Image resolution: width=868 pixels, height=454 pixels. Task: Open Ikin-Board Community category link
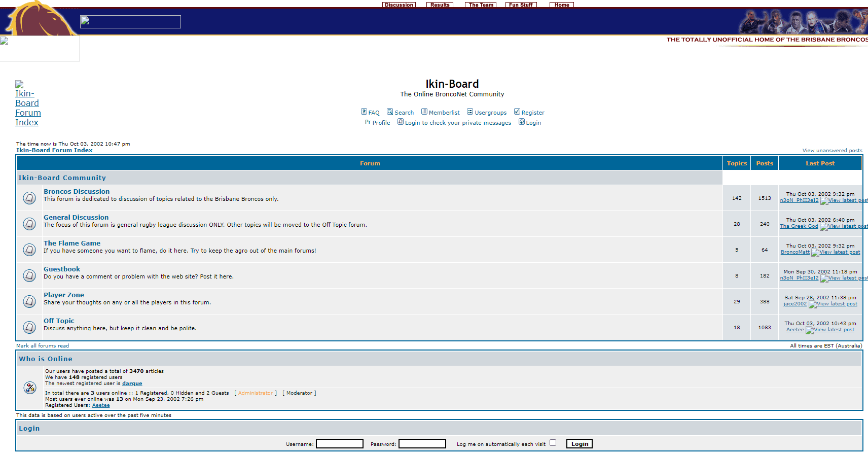pos(62,178)
